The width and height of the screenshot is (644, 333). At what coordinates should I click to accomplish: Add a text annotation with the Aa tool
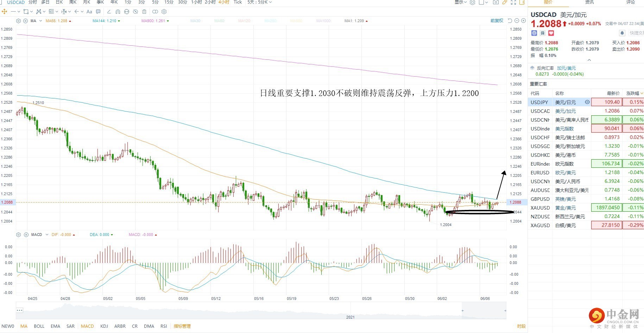(x=89, y=12)
